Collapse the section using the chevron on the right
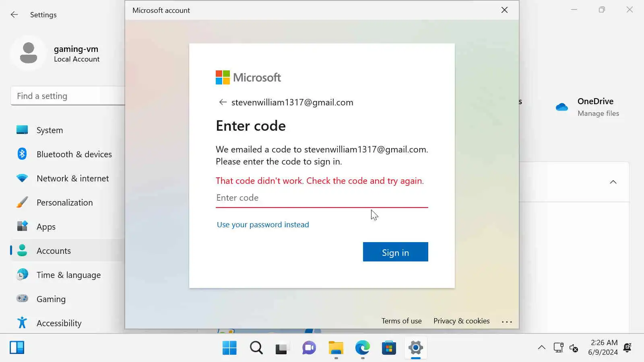The width and height of the screenshot is (644, 362). click(613, 182)
